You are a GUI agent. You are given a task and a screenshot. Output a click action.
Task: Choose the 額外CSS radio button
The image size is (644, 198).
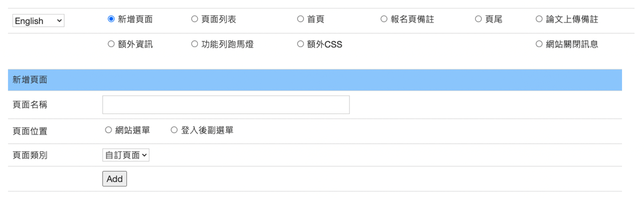pyautogui.click(x=301, y=44)
